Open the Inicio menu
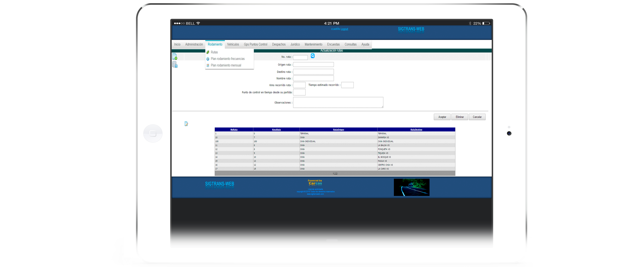The height and width of the screenshot is (270, 644). click(x=177, y=44)
